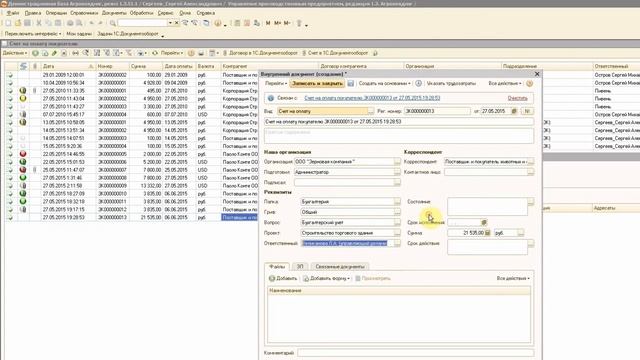Open the Документы menu

[x=114, y=13]
